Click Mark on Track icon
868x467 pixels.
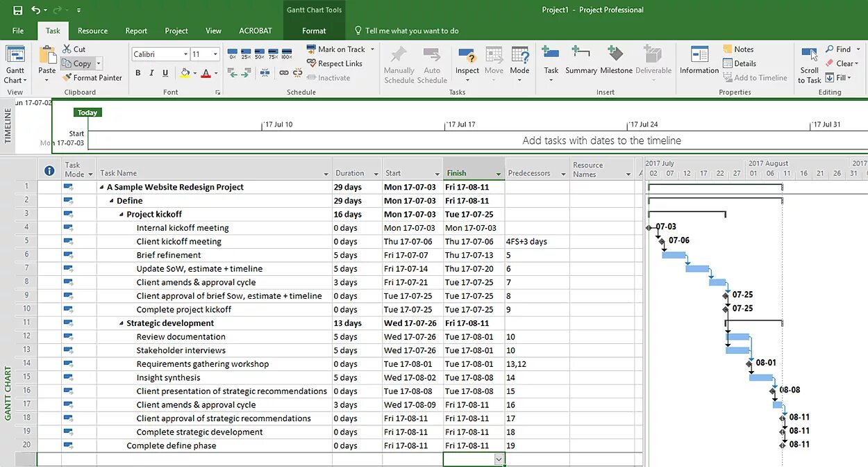pyautogui.click(x=312, y=49)
